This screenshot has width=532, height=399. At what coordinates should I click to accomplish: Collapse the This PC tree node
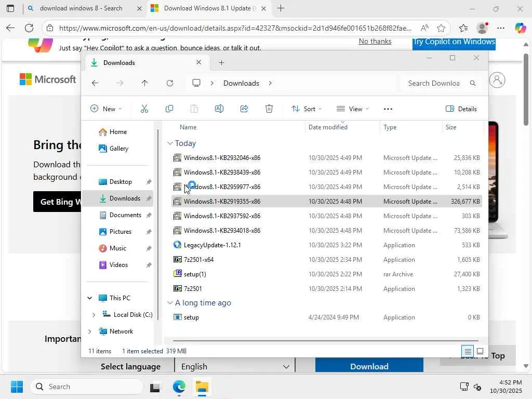(x=89, y=298)
